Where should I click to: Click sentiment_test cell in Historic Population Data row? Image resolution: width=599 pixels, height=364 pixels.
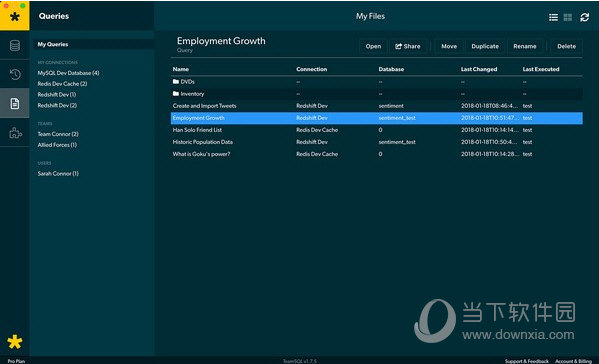(397, 142)
